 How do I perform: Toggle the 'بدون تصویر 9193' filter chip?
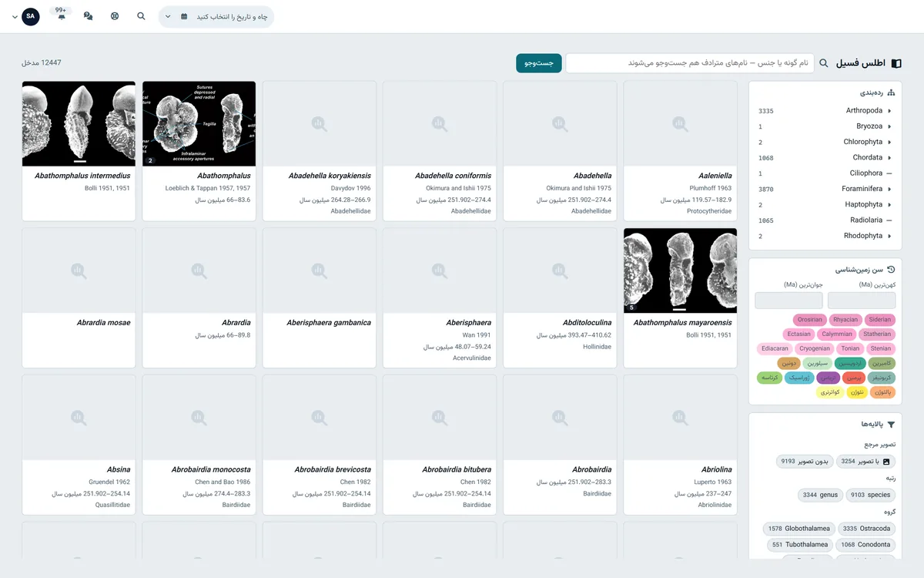805,462
